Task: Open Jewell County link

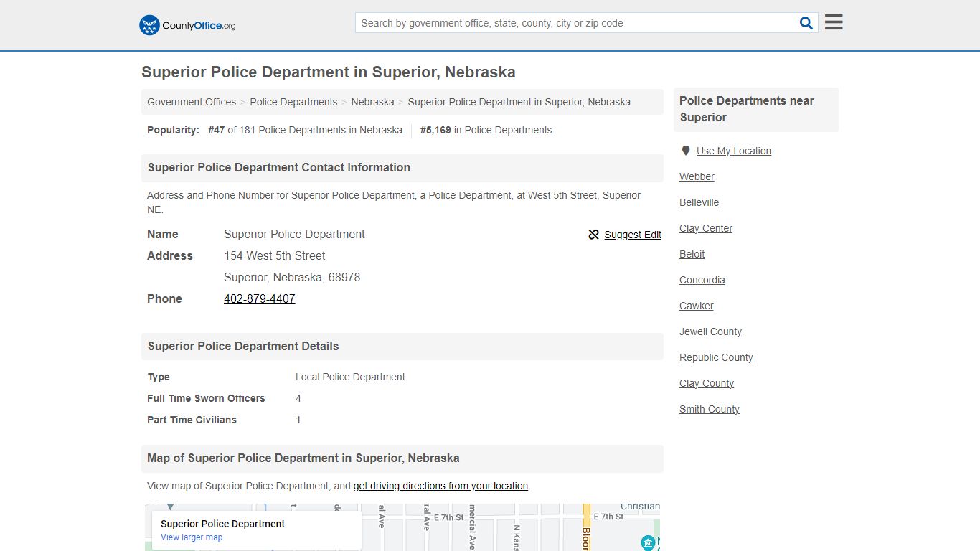Action: (710, 331)
